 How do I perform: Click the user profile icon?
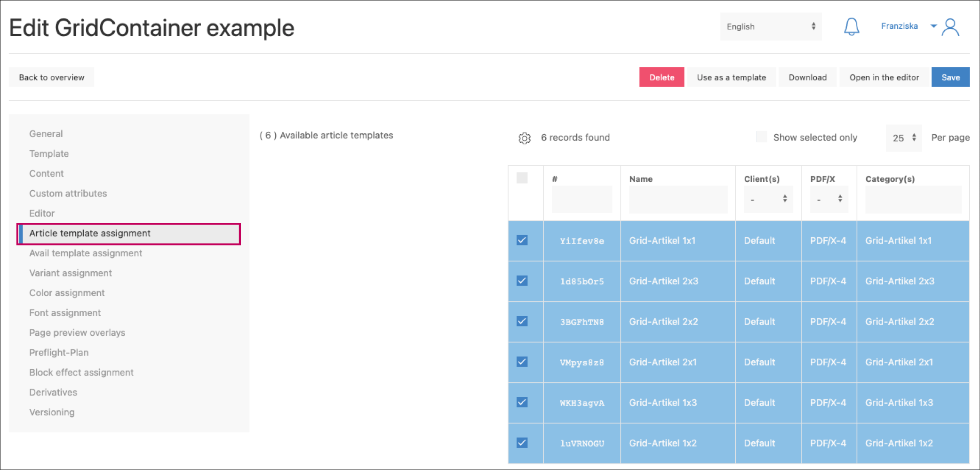(x=950, y=27)
